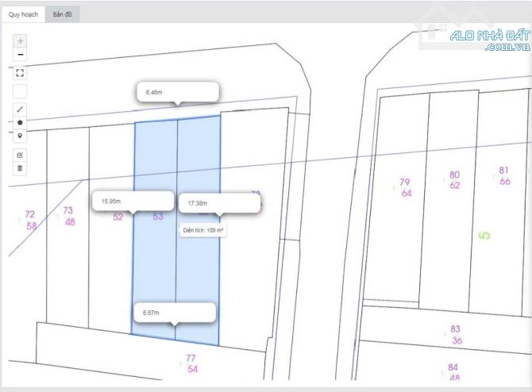
Task: Click the 15.95m measurement label
Action: pyautogui.click(x=133, y=202)
